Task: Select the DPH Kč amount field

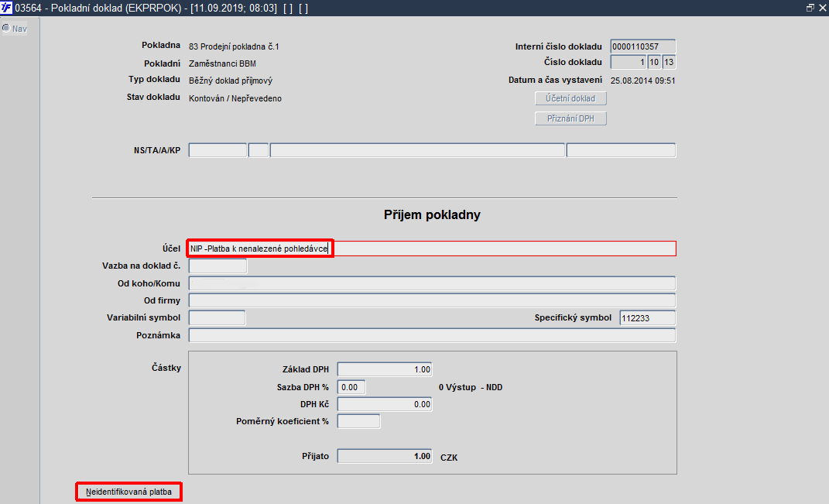Action: point(385,404)
